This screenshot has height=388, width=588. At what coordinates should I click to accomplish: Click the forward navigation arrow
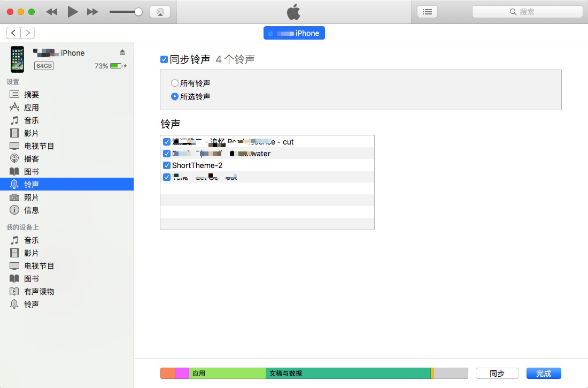(x=27, y=33)
